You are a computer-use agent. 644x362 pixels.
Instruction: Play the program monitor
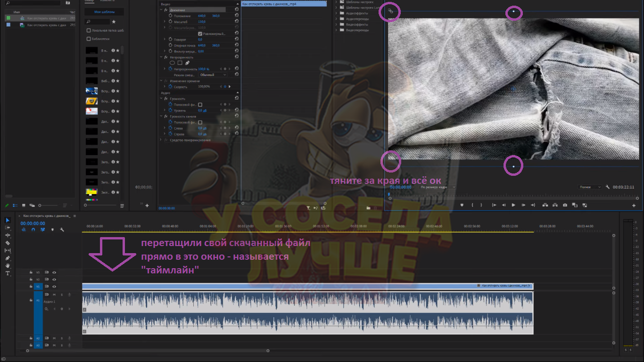tap(513, 205)
